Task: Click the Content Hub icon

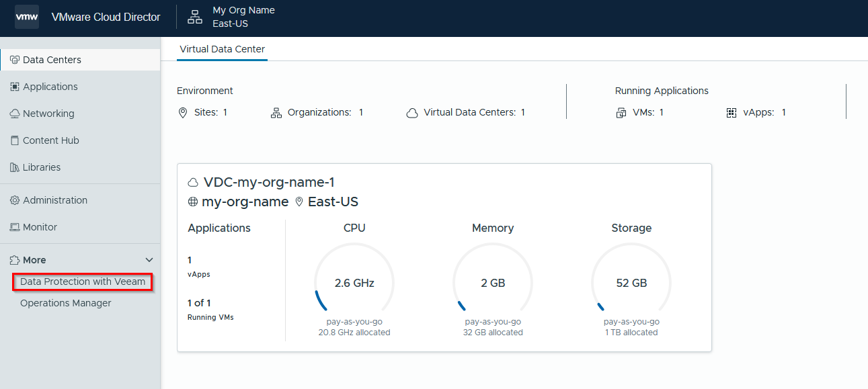Action: click(x=15, y=140)
